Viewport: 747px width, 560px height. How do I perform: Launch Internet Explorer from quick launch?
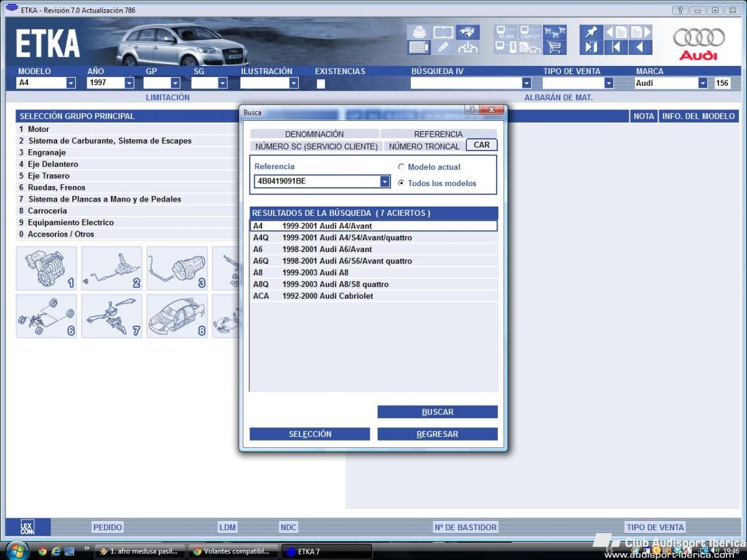(56, 551)
